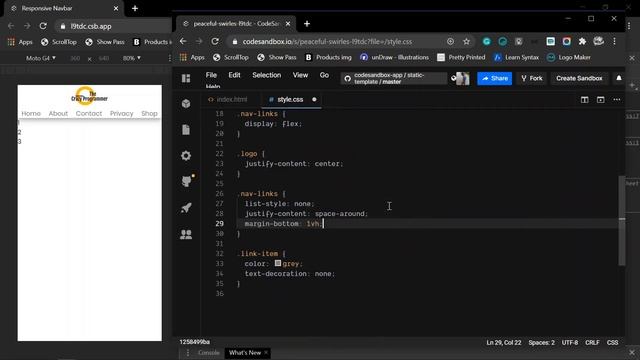Select the style.css editor tab
This screenshot has width=640, height=360.
[291, 100]
